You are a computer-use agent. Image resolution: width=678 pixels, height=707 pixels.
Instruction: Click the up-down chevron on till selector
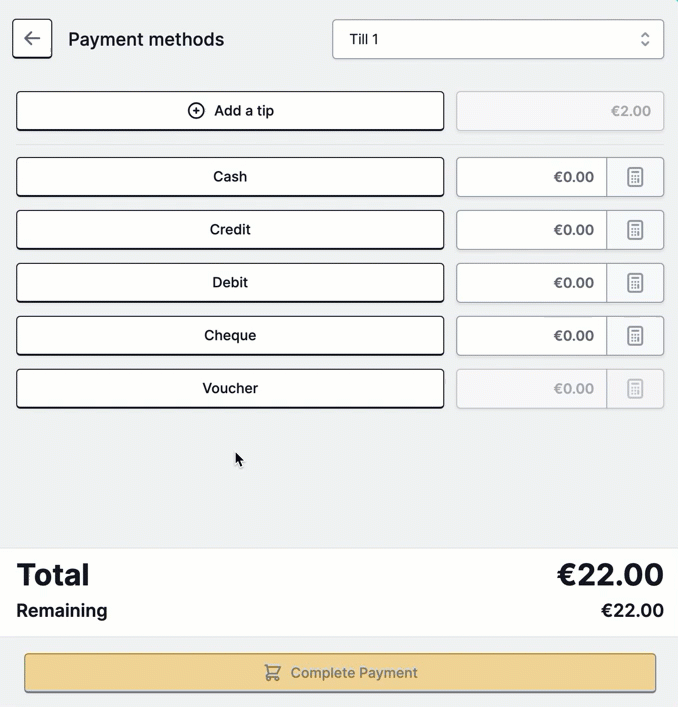click(x=645, y=39)
